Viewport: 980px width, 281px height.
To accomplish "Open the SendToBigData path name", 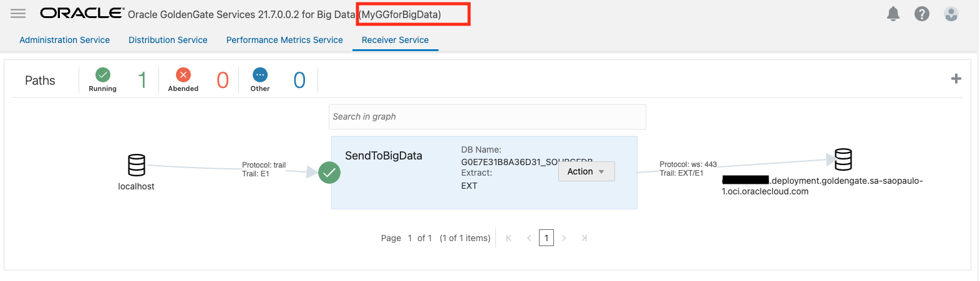I will (x=384, y=156).
